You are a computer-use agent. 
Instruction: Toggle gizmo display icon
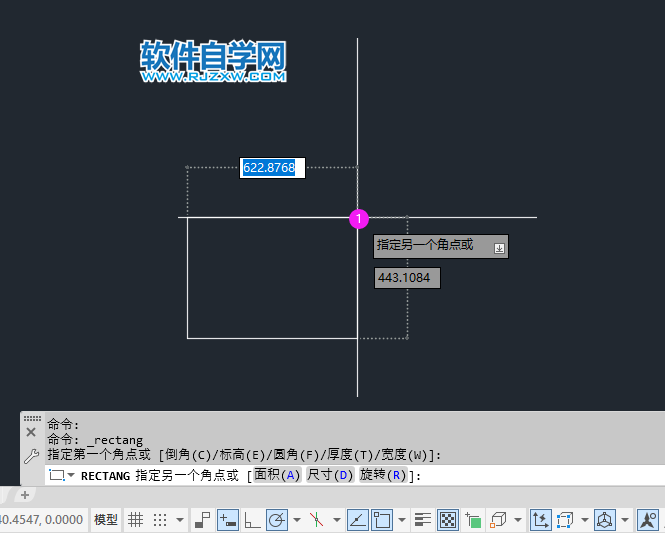point(605,520)
